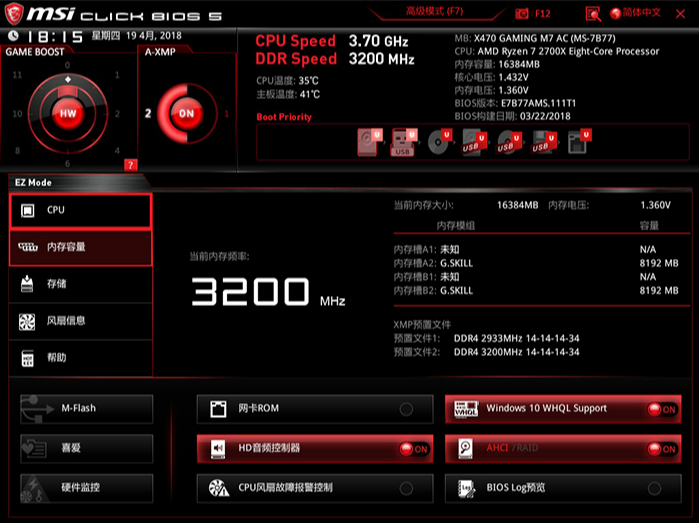
Task: Enable 网卡ROM option
Action: [406, 409]
